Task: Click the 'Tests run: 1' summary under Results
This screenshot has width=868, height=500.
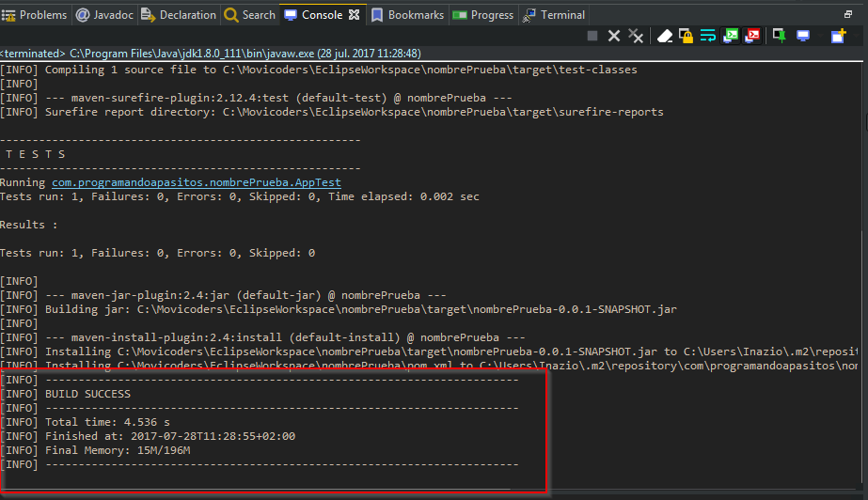Action: point(158,253)
